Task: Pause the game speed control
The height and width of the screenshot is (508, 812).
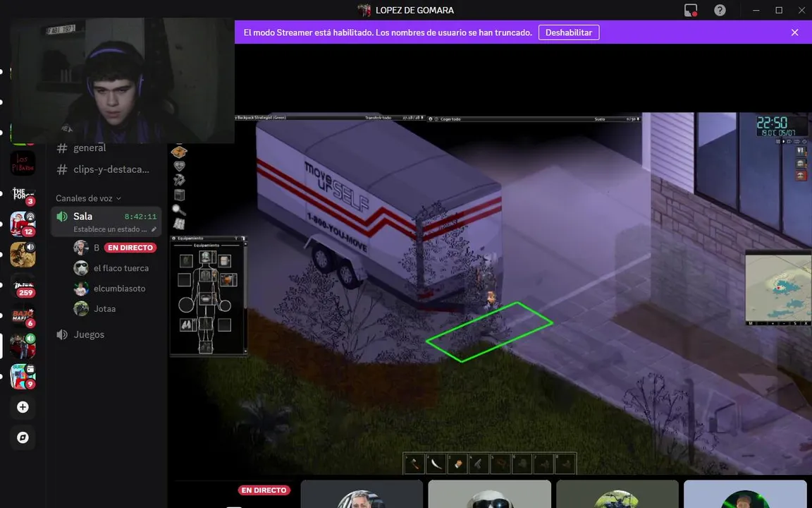Action: tap(778, 142)
